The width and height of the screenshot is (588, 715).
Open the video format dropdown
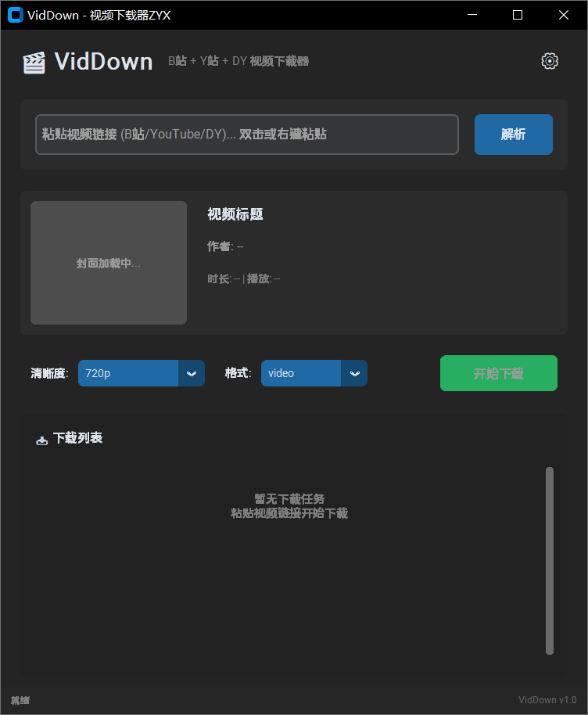[314, 373]
